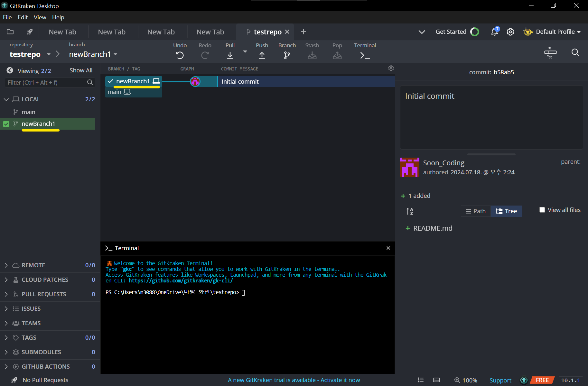Viewport: 588px width, 386px height.
Task: Click the GitKraken logo in status bar
Action: pyautogui.click(x=524, y=380)
